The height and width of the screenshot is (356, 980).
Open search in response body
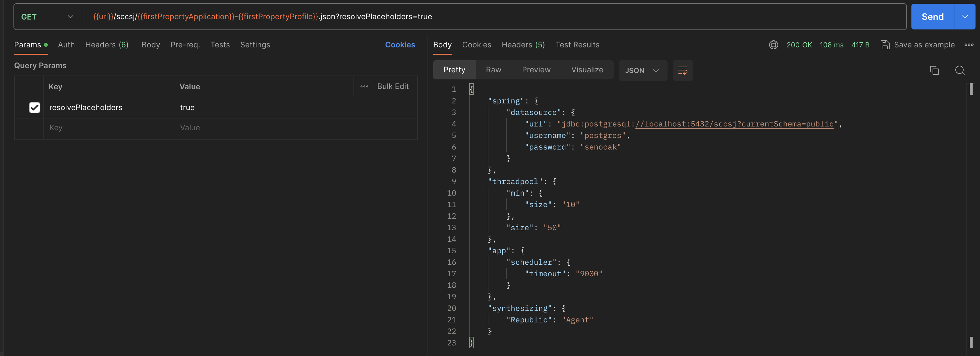(959, 70)
